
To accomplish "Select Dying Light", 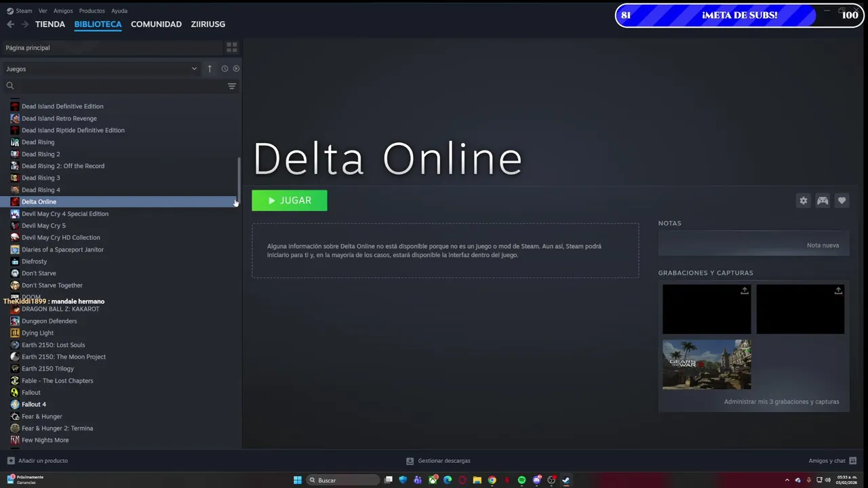I will coord(37,333).
